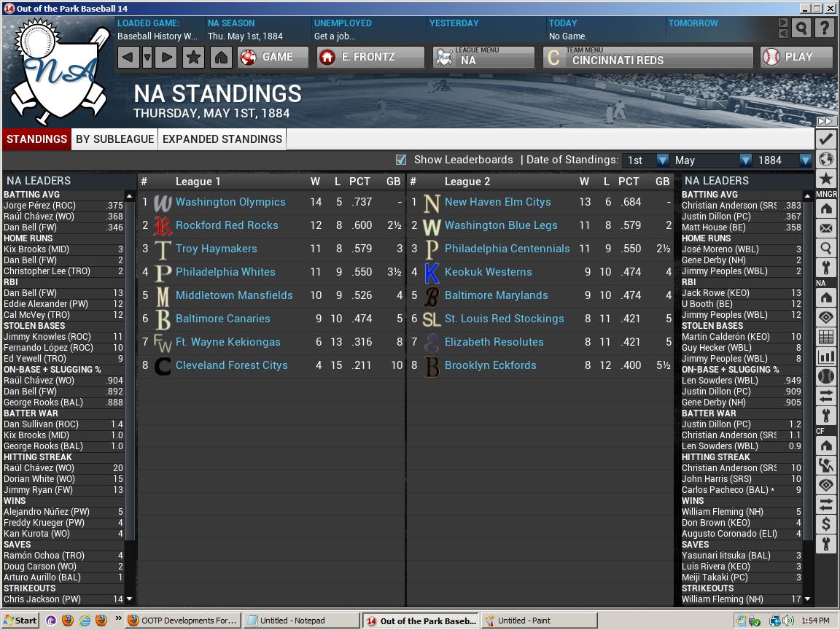
Task: Click the bar chart statistics icon in the sidebar
Action: (826, 357)
